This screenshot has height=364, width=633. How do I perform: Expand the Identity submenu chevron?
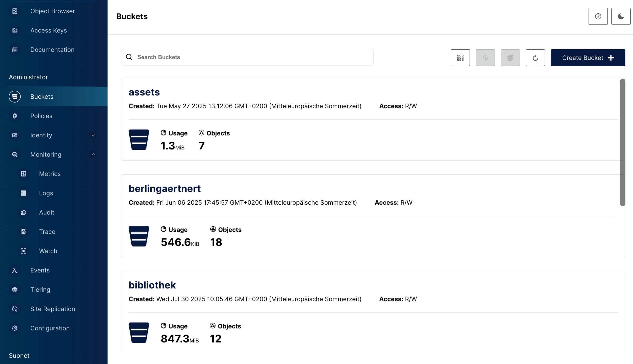tap(93, 135)
